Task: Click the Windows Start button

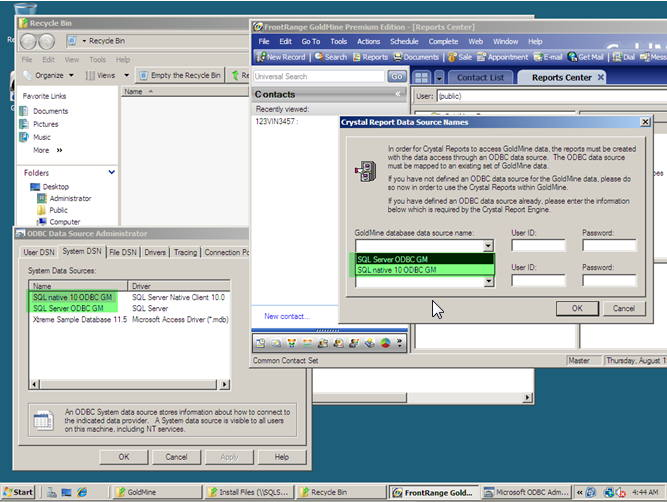Action: click(18, 492)
